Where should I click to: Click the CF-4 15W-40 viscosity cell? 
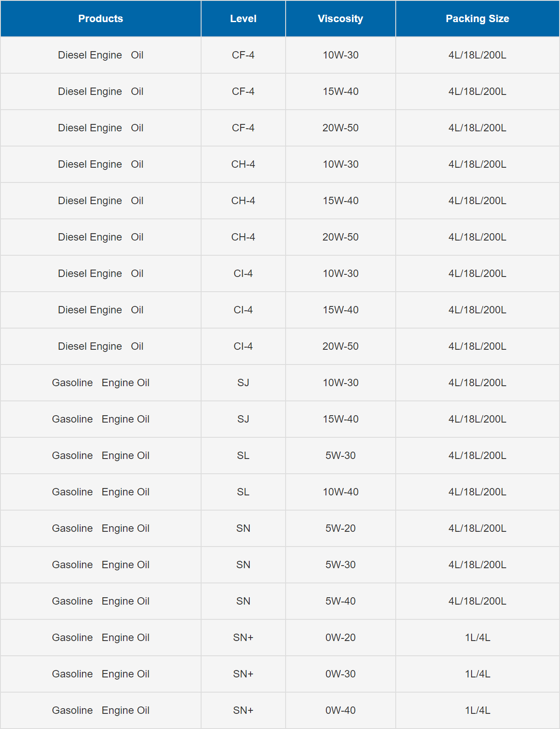click(x=340, y=91)
